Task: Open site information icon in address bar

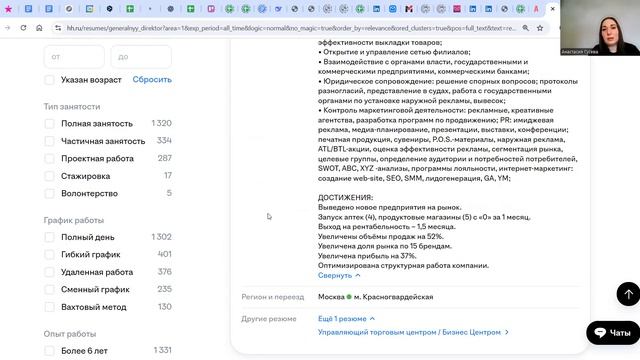Action: click(58, 28)
